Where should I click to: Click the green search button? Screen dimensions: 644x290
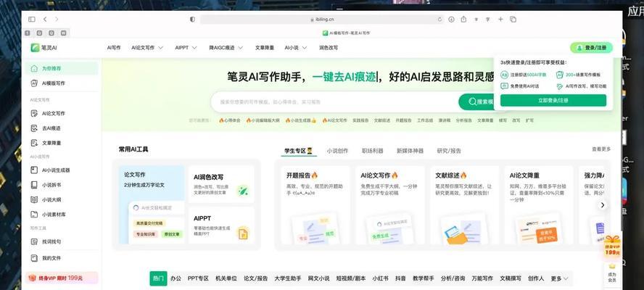tap(476, 102)
